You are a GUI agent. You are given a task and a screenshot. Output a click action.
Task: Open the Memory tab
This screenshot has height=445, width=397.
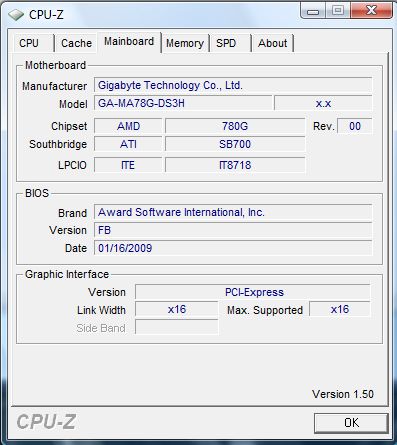point(185,43)
